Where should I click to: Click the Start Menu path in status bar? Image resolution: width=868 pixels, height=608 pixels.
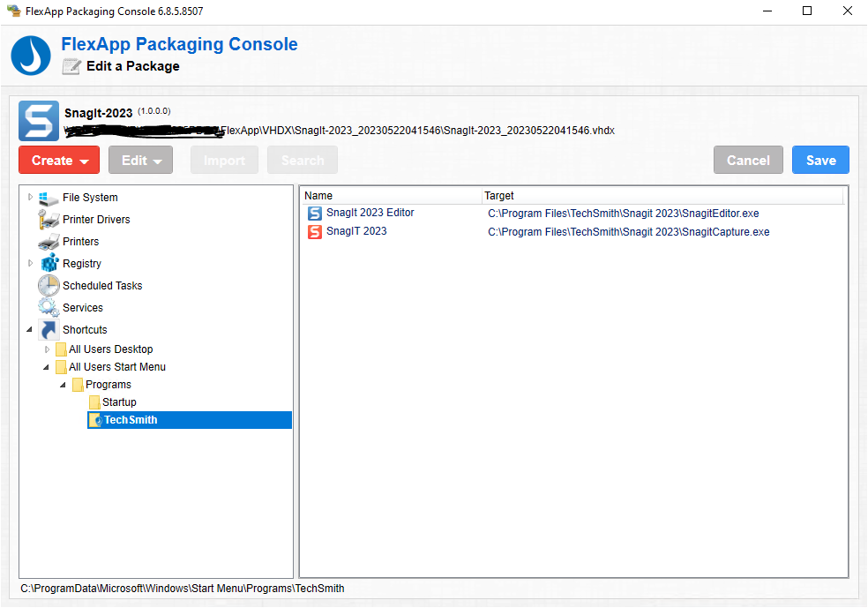point(183,589)
